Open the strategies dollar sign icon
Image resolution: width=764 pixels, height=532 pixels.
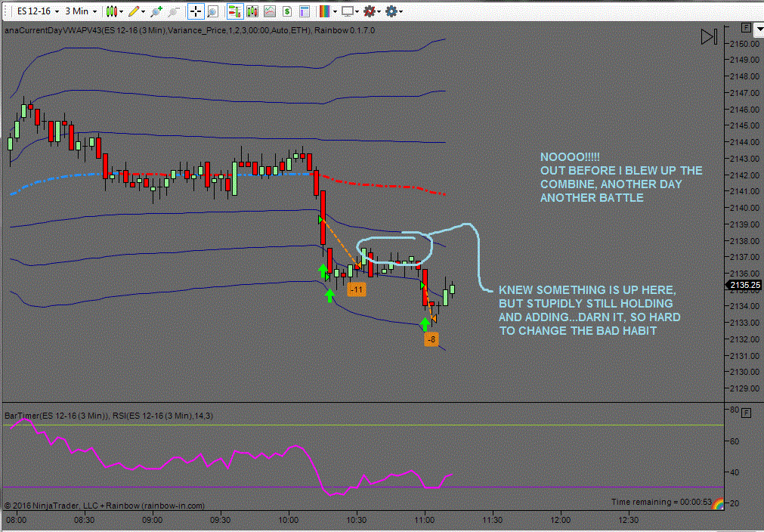(287, 11)
